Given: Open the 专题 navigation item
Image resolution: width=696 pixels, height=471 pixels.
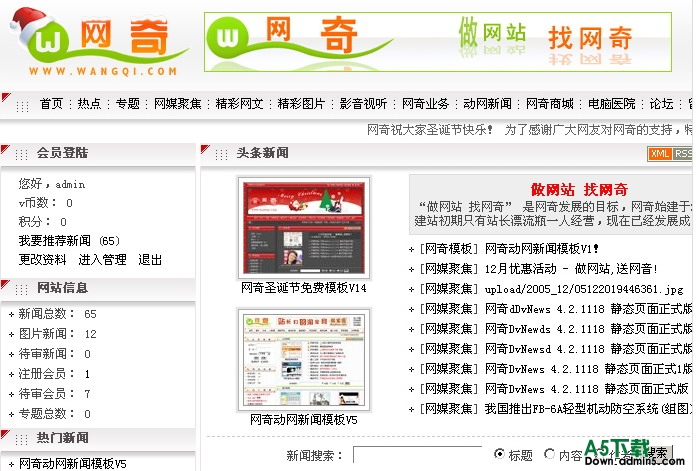Looking at the screenshot, I should coord(127,104).
